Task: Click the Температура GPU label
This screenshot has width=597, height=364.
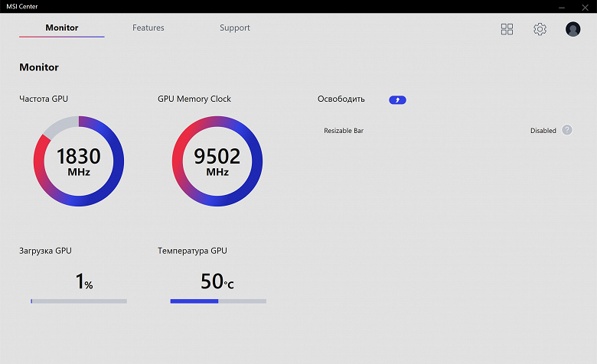Action: (x=192, y=251)
